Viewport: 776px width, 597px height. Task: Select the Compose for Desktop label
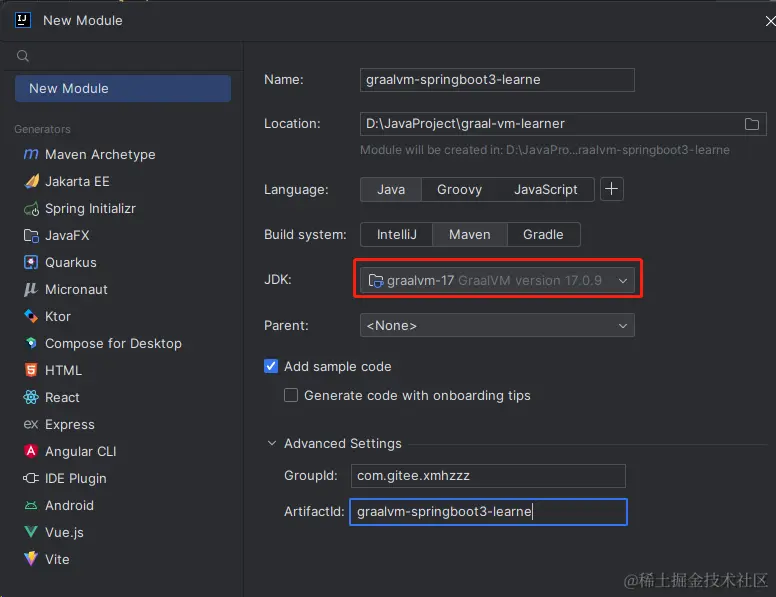pyautogui.click(x=113, y=343)
